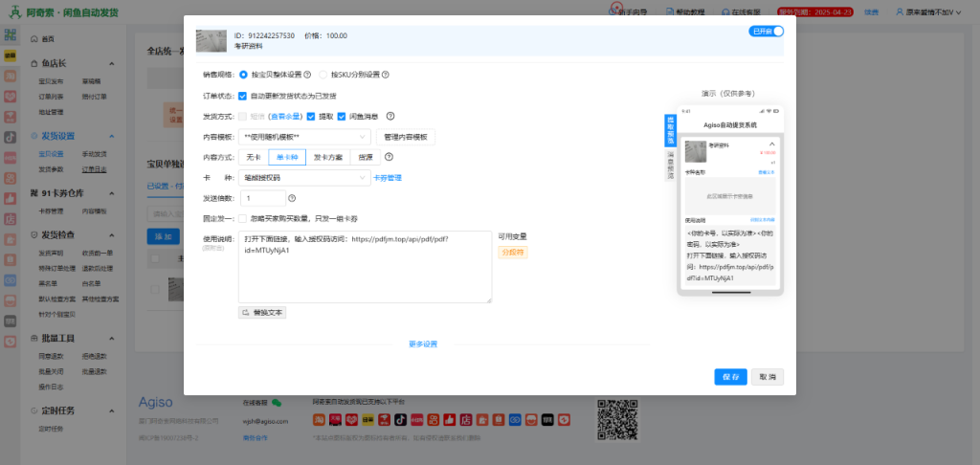980x465 pixels.
Task: Click the 帮助教程 document icon
Action: pos(667,11)
